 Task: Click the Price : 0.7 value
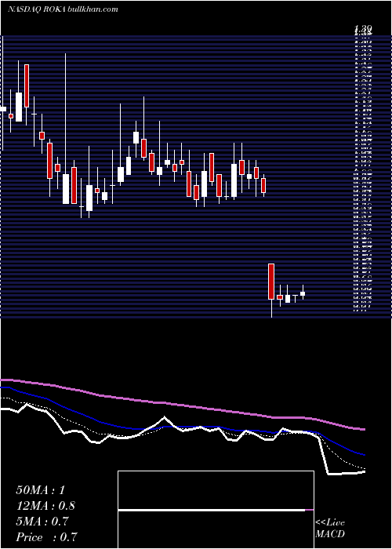pyautogui.click(x=46, y=537)
